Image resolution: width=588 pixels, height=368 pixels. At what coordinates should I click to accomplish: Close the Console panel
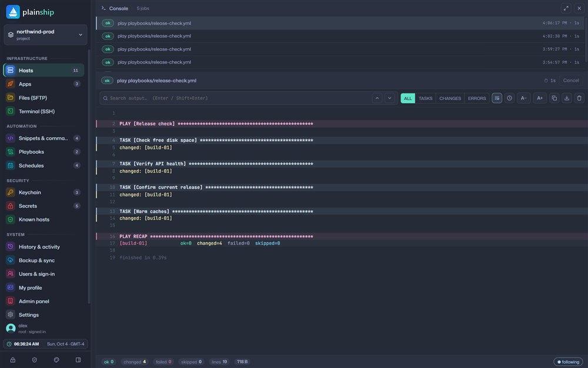pyautogui.click(x=579, y=8)
